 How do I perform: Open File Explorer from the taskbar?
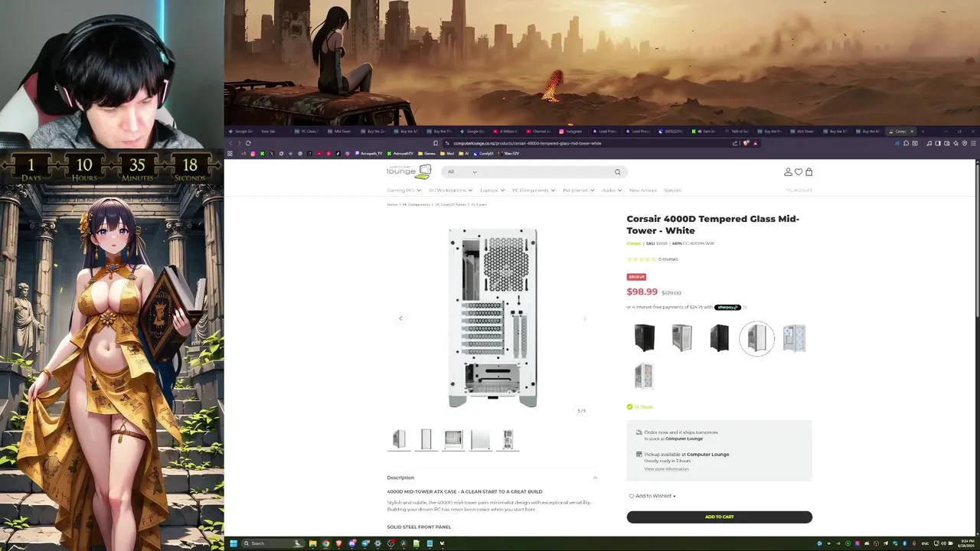coord(312,543)
